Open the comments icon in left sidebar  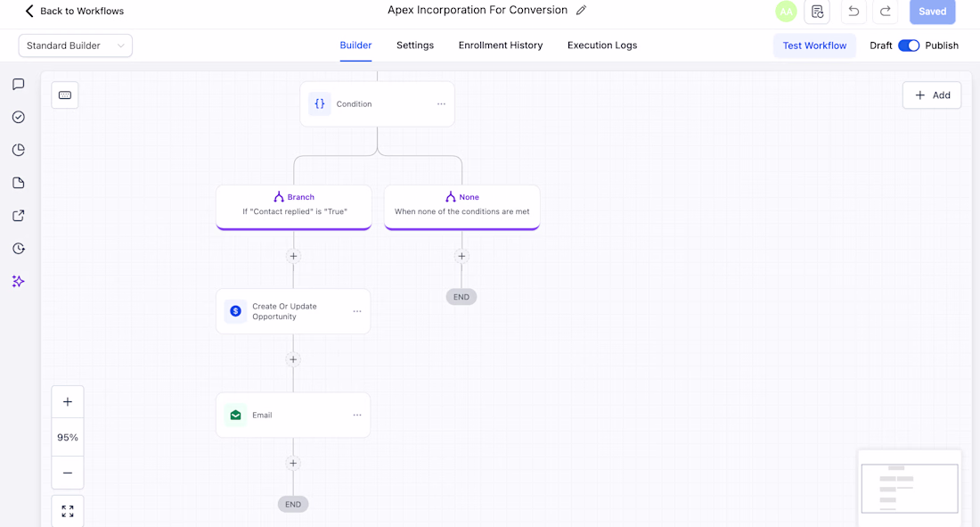click(18, 84)
